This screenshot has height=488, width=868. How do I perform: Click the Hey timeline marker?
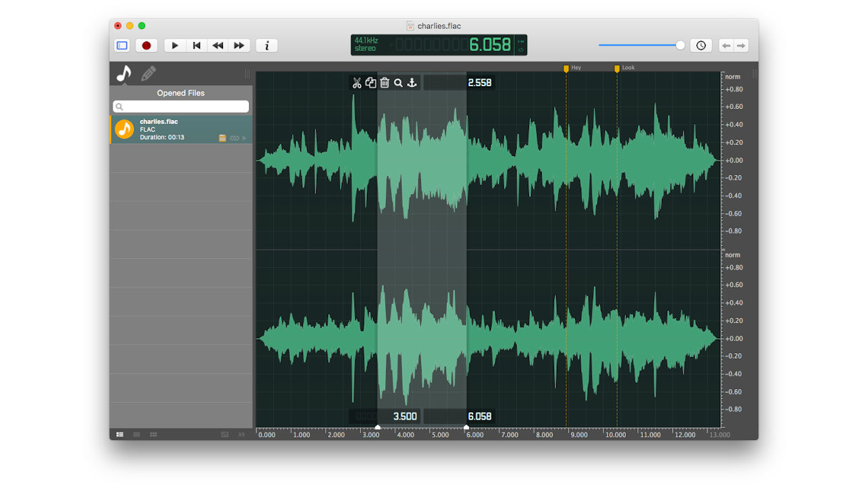[x=566, y=68]
